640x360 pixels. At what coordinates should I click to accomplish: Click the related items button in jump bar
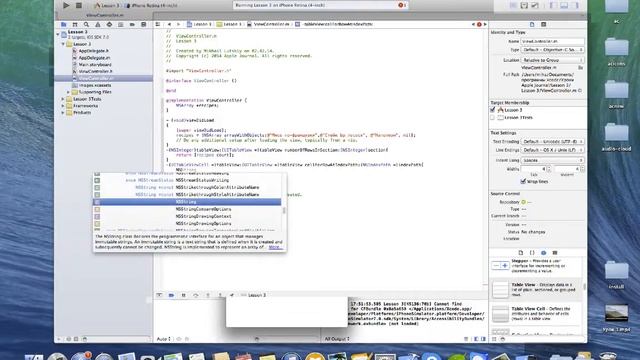click(x=158, y=24)
